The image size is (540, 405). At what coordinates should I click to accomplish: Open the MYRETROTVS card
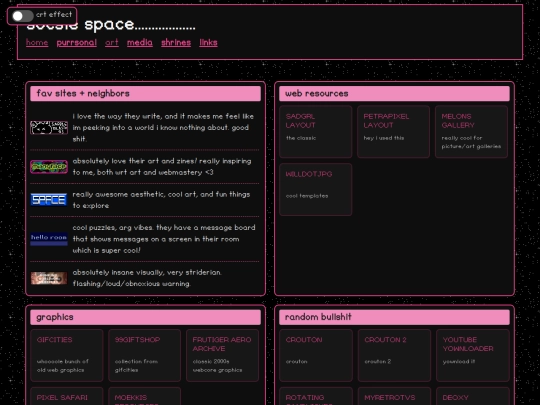point(394,396)
